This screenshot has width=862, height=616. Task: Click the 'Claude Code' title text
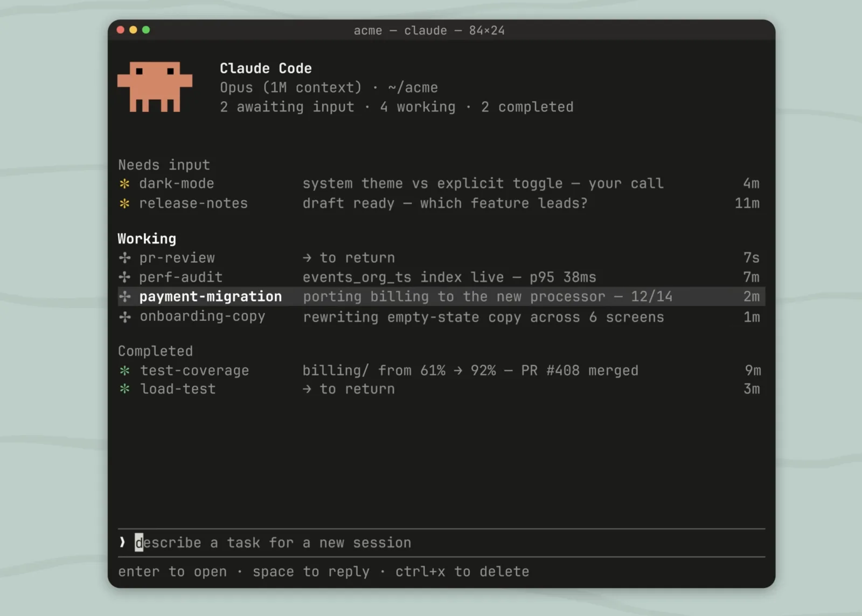coord(266,68)
